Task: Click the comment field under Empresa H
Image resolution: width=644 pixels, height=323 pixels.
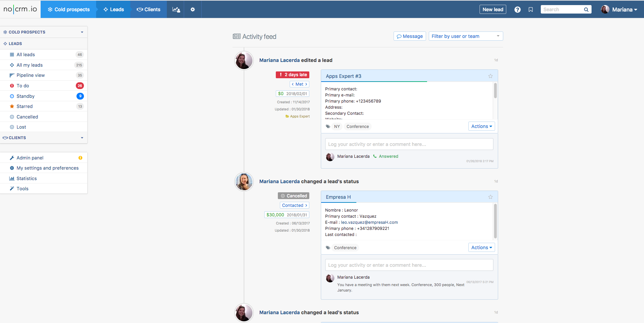Action: [x=409, y=265]
